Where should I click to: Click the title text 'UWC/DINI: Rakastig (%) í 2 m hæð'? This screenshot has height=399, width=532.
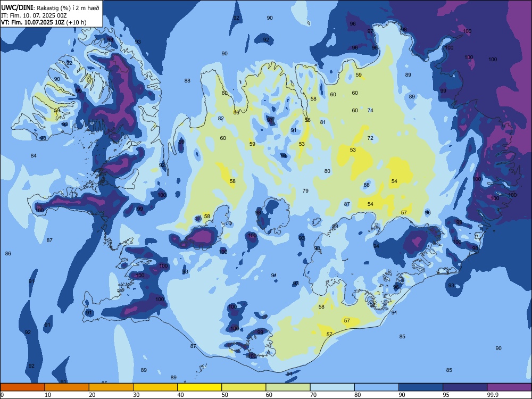(50, 7)
